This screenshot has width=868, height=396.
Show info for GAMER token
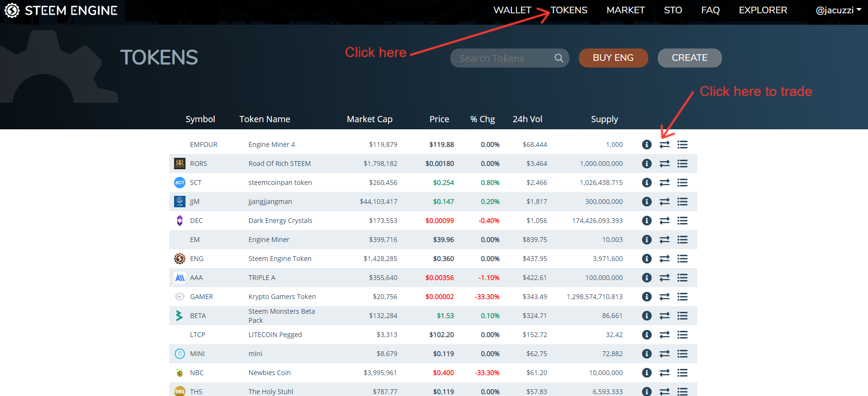pos(647,297)
